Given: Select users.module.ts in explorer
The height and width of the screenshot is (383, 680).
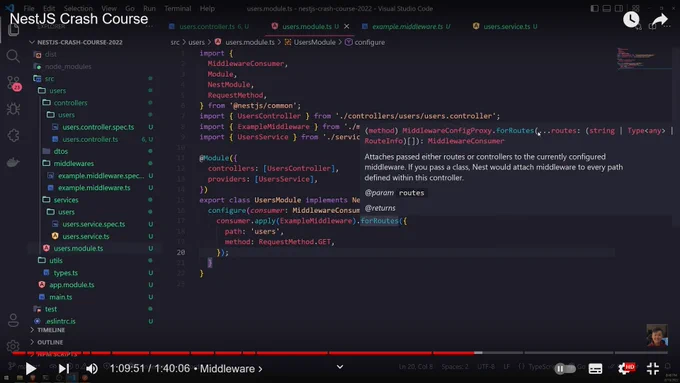Looking at the screenshot, I should coord(78,249).
